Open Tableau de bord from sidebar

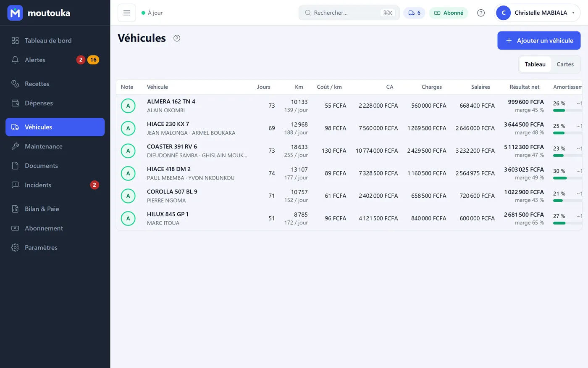(x=55, y=40)
